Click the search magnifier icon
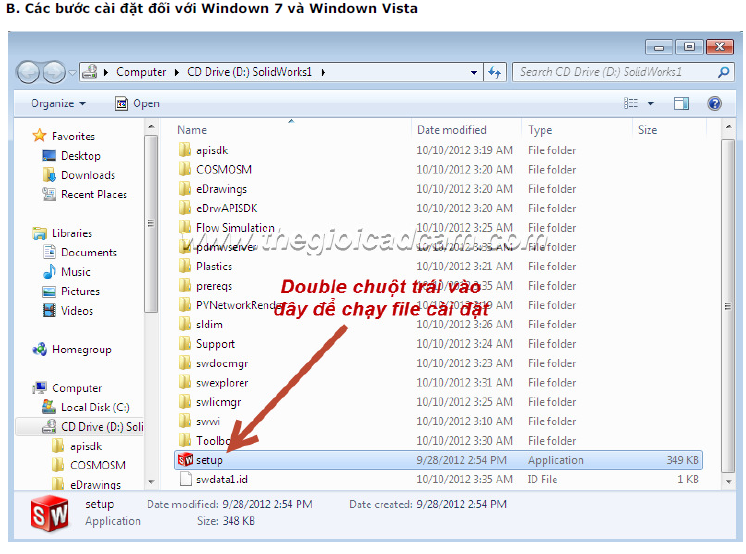This screenshot has width=746, height=554. pos(724,72)
